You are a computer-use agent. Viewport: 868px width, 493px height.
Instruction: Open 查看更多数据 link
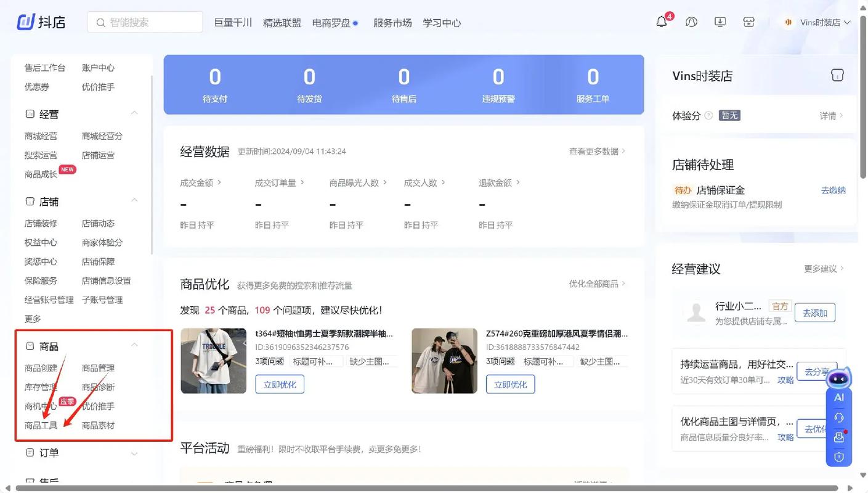[593, 150]
